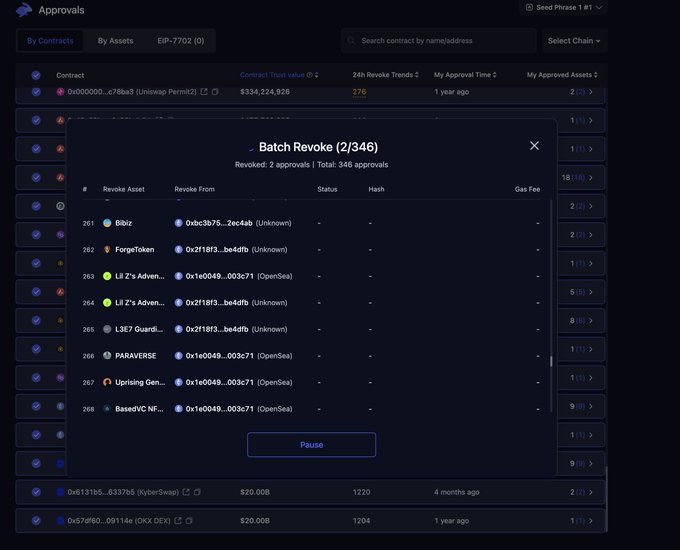Click the Uniswap Permit2 contract logo
680x550 pixels.
point(60,92)
